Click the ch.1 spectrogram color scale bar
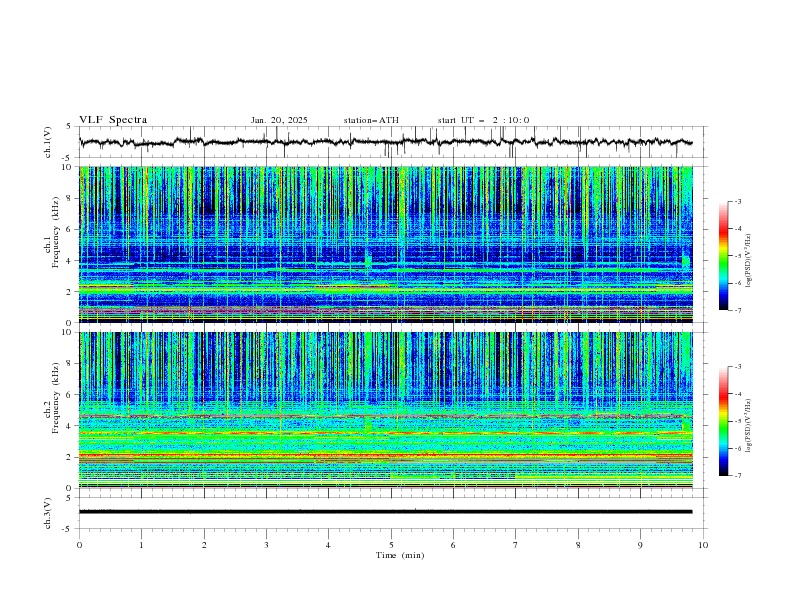 click(x=723, y=256)
